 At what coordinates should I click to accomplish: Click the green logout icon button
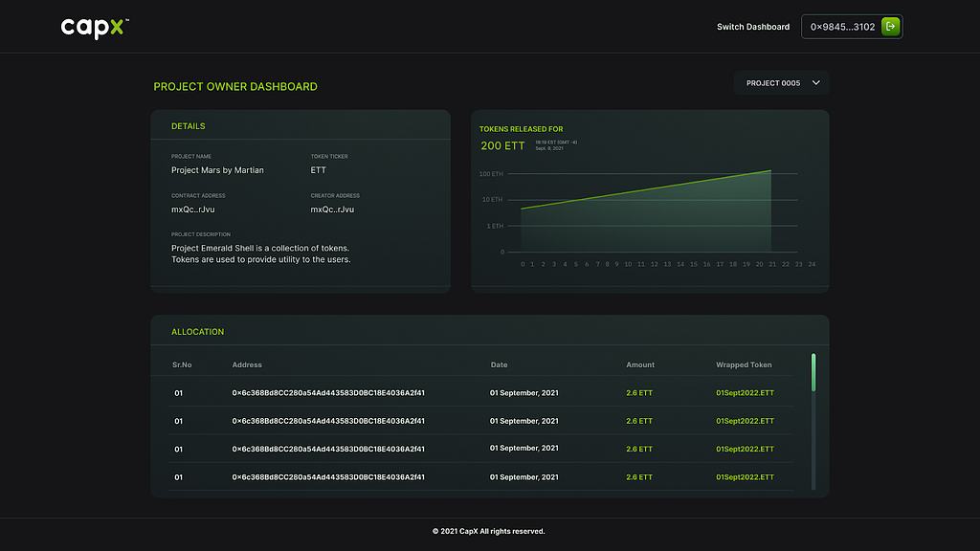(x=890, y=27)
